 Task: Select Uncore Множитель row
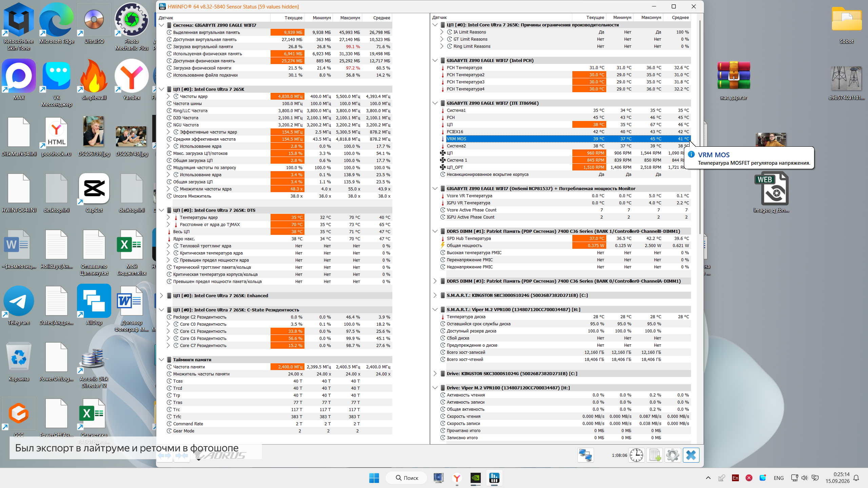coord(279,196)
